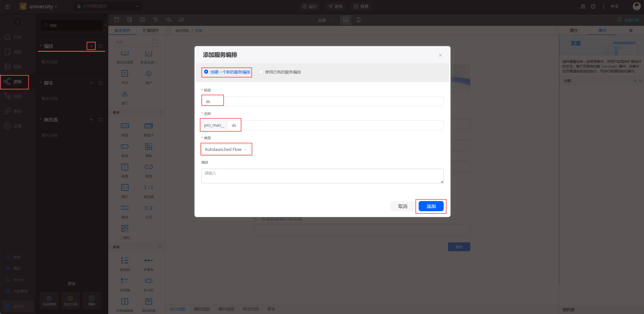The width and height of the screenshot is (644, 314).
Task: Switch to the 扩展组件 tab
Action: [x=151, y=30]
